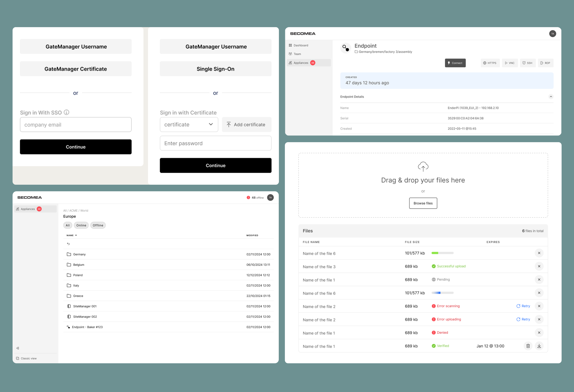Click the 48 offline alert indicator

255,197
